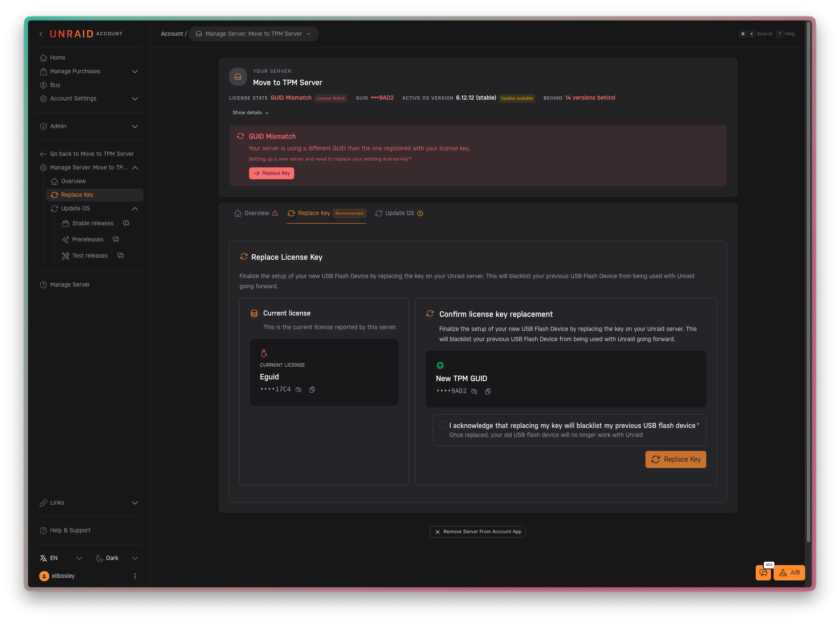Reveal the hidden New TPM GUID
Image resolution: width=840 pixels, height=623 pixels.
(x=474, y=391)
